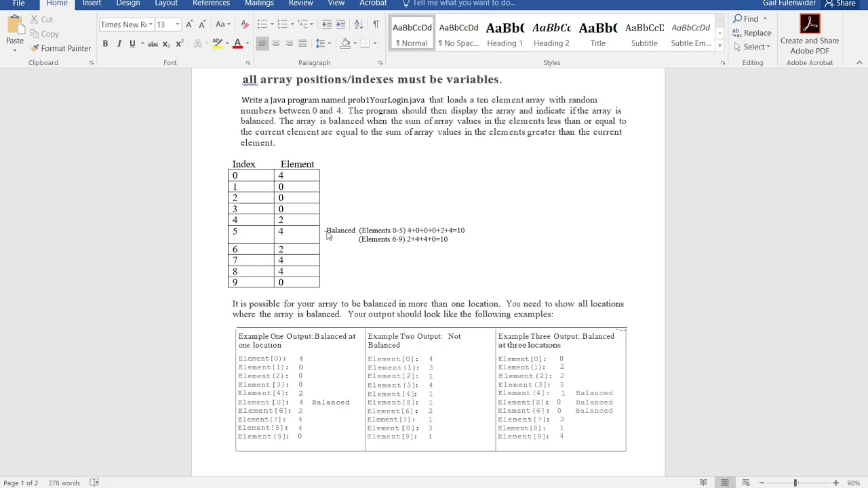Select the Format Painter tool
Image resolution: width=868 pixels, height=488 pixels.
point(60,49)
